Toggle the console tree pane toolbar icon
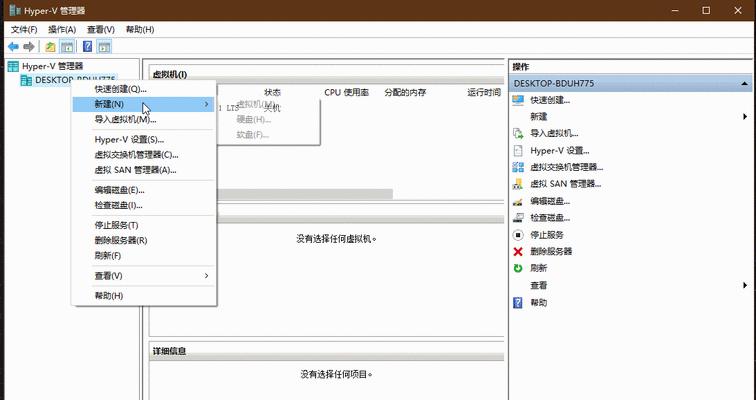The height and width of the screenshot is (400, 756). [67, 47]
